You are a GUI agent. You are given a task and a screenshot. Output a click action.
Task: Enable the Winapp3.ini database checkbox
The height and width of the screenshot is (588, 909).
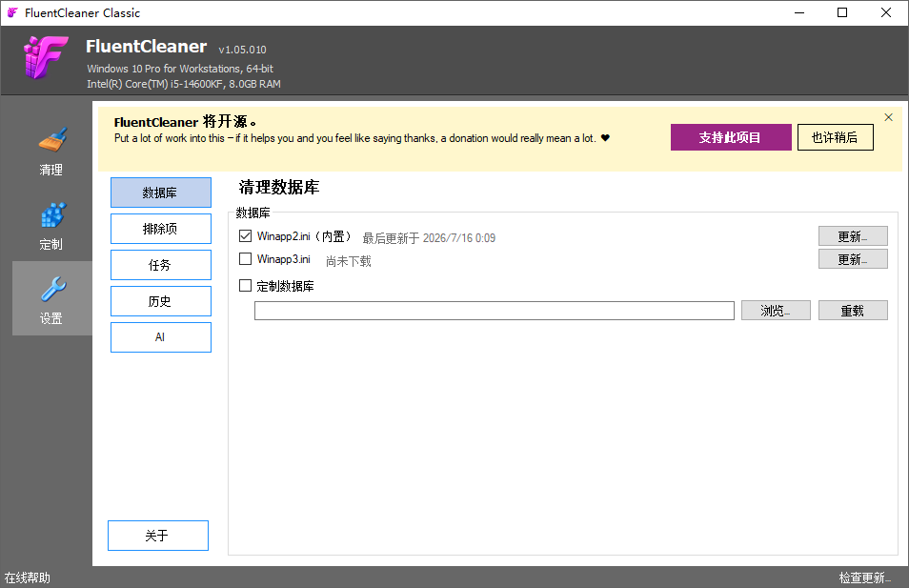coord(245,258)
